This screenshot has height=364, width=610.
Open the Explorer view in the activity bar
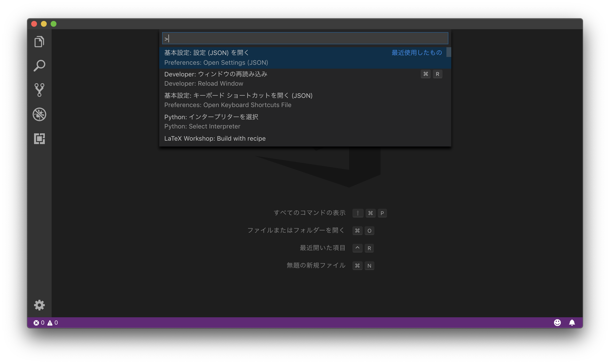point(39,41)
